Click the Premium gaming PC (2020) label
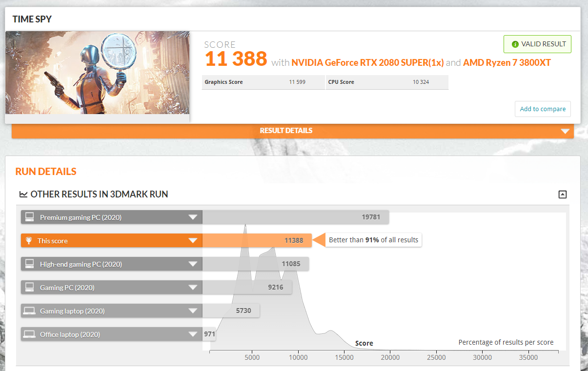The width and height of the screenshot is (588, 371). (81, 217)
